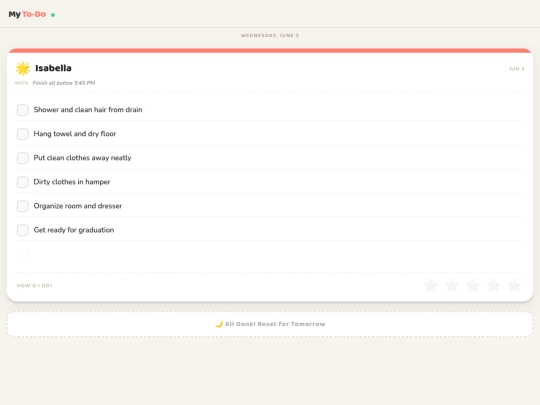
Task: Click the HOW'D I DO? label
Action: 34,285
